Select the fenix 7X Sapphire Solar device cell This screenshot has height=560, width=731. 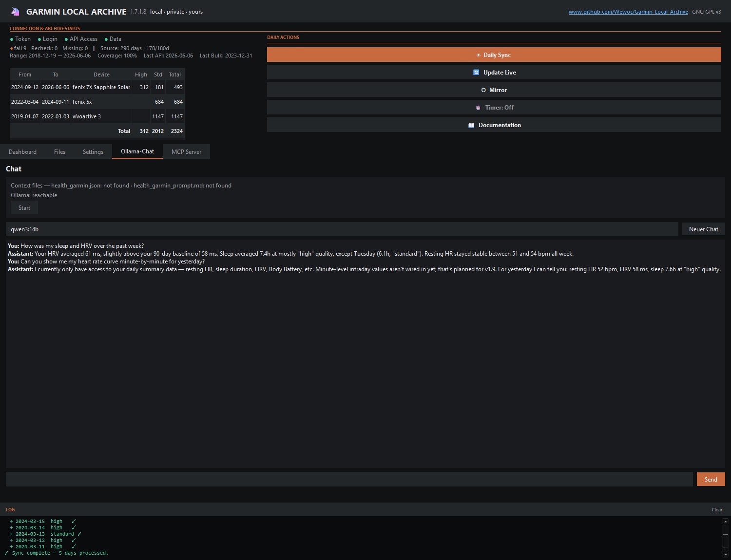(101, 87)
